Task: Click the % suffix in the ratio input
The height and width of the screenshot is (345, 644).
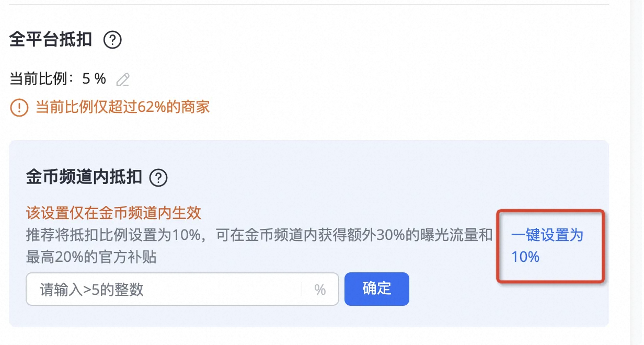Action: coord(320,290)
